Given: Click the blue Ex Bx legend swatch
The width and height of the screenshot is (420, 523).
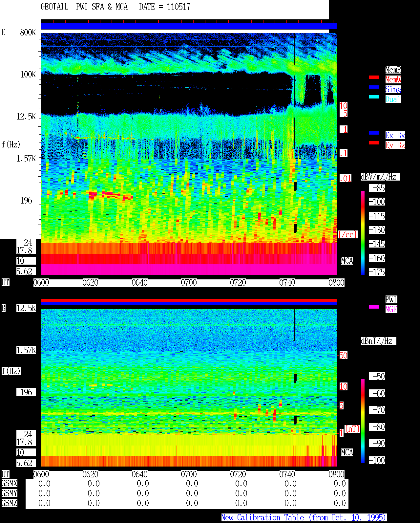Looking at the screenshot, I should click(374, 133).
